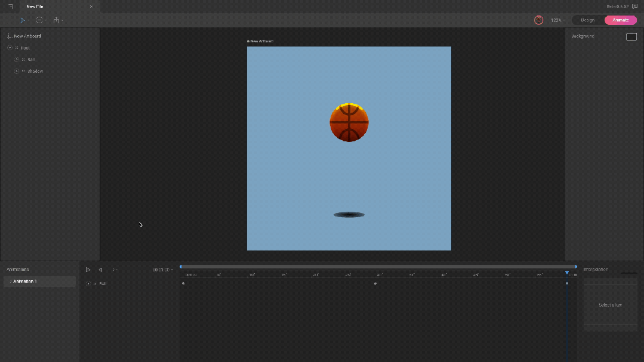Image resolution: width=644 pixels, height=362 pixels.
Task: Select the Shadow item in hierarchy
Action: pos(35,72)
